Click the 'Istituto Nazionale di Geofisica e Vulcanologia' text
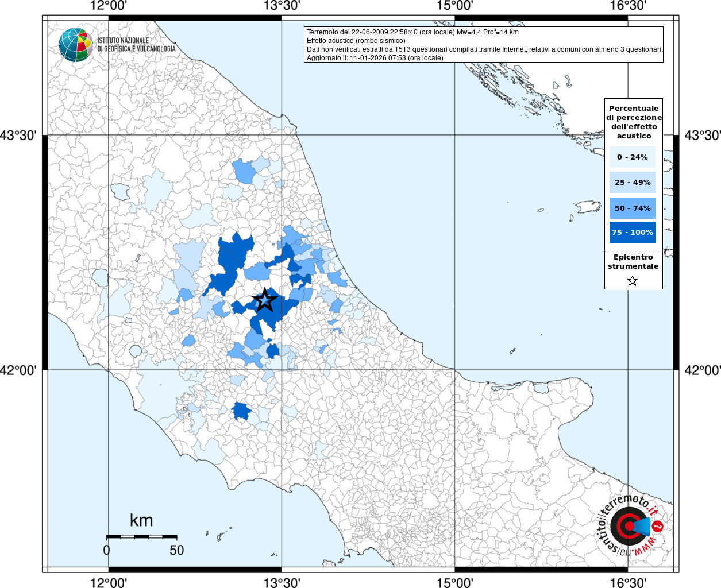 pyautogui.click(x=136, y=45)
